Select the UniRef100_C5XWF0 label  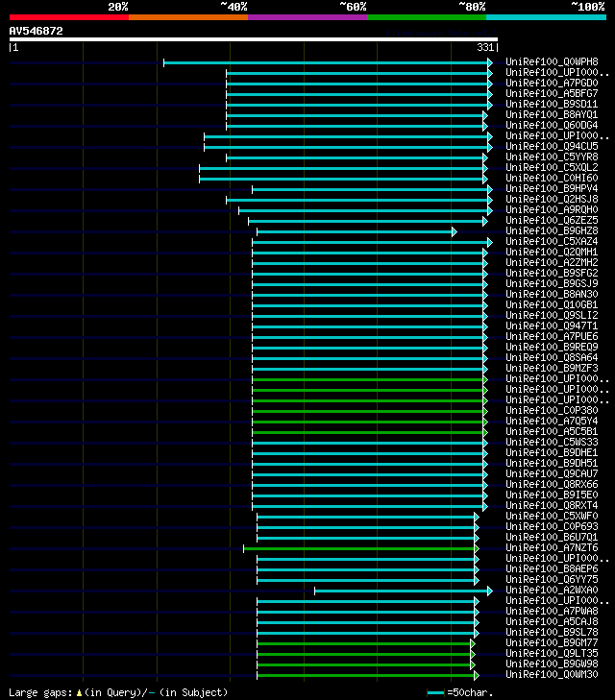552,516
